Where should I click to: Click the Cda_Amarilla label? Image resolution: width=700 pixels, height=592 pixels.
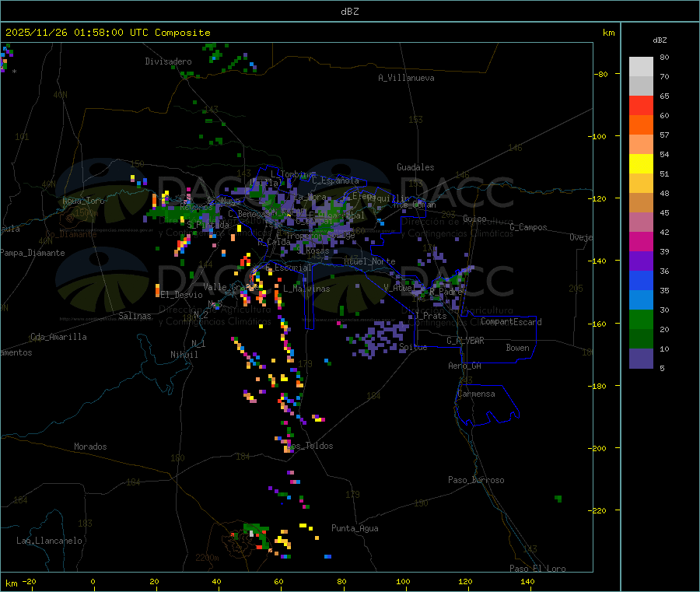tap(58, 337)
